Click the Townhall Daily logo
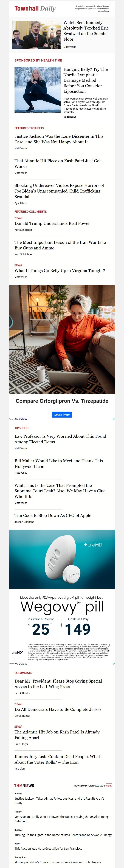This screenshot has width=124, height=868. click(x=35, y=9)
